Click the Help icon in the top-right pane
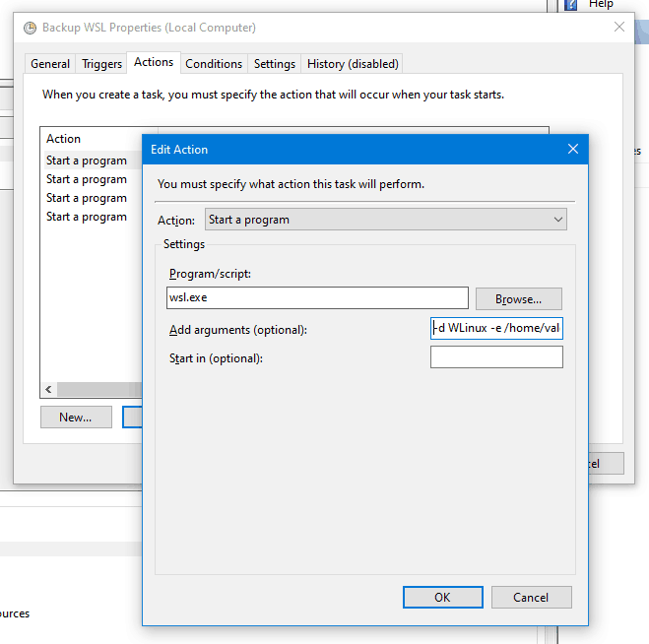The image size is (649, 644). pyautogui.click(x=570, y=5)
